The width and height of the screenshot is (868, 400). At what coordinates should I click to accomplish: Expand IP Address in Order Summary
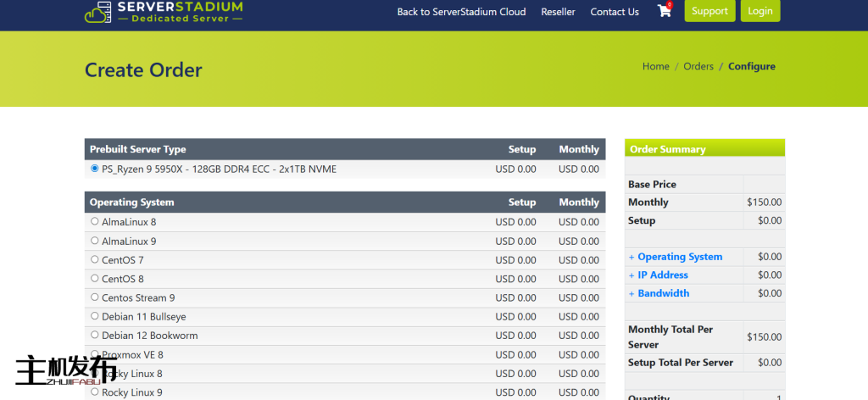[662, 275]
